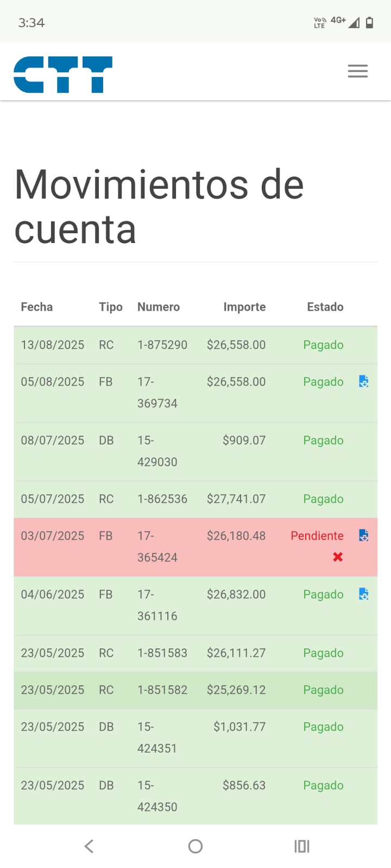This screenshot has height=868, width=391.
Task: Tap the Importe column header
Action: coord(244,307)
